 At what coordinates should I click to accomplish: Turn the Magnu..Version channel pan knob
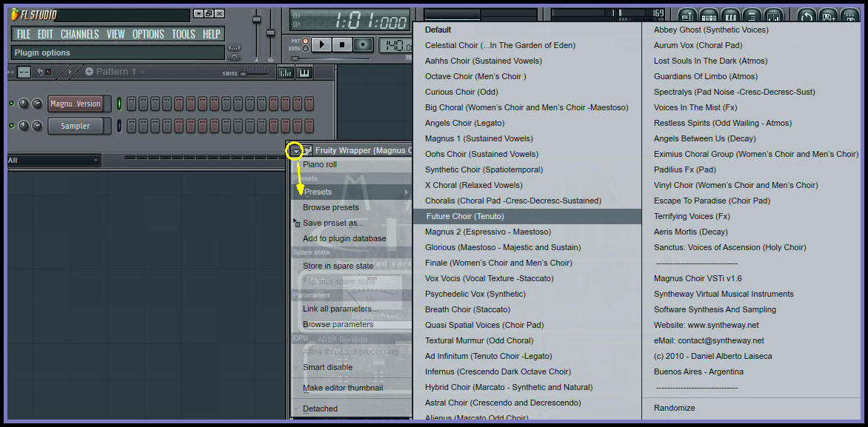pos(24,104)
